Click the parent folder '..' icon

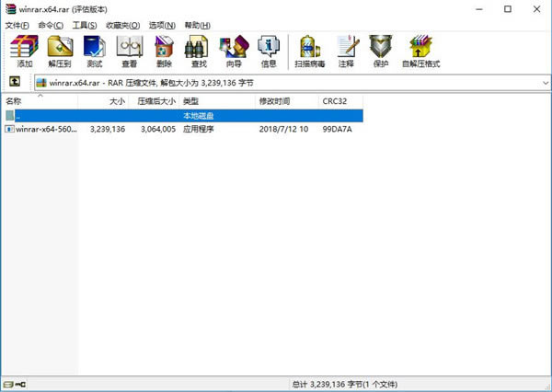9,116
